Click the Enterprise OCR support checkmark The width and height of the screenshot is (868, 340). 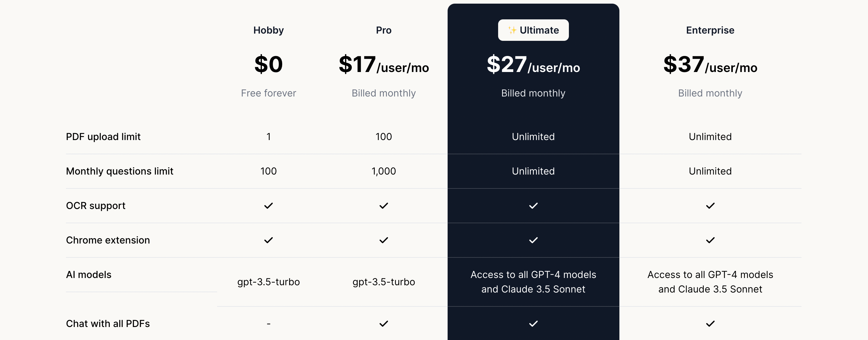click(x=710, y=206)
